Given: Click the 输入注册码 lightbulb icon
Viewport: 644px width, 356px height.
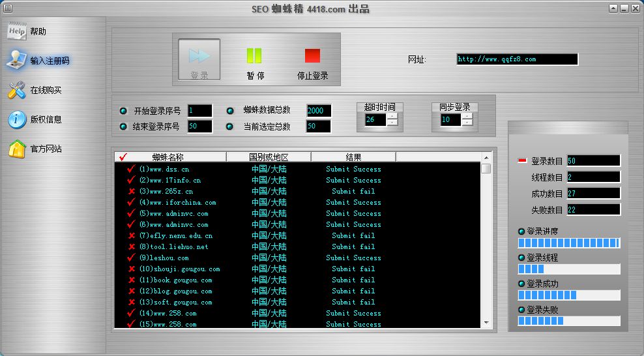Looking at the screenshot, I should (16, 60).
